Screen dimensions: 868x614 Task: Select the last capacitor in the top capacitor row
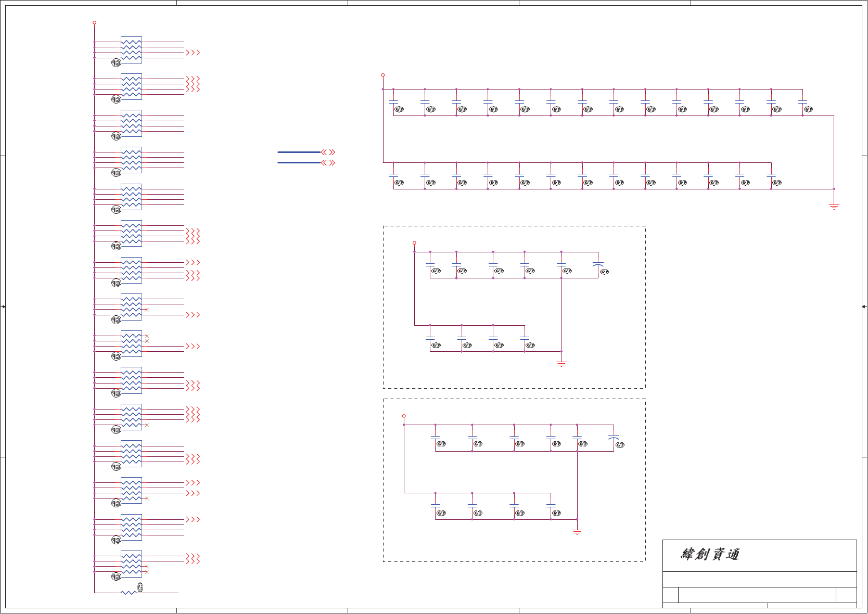[802, 101]
